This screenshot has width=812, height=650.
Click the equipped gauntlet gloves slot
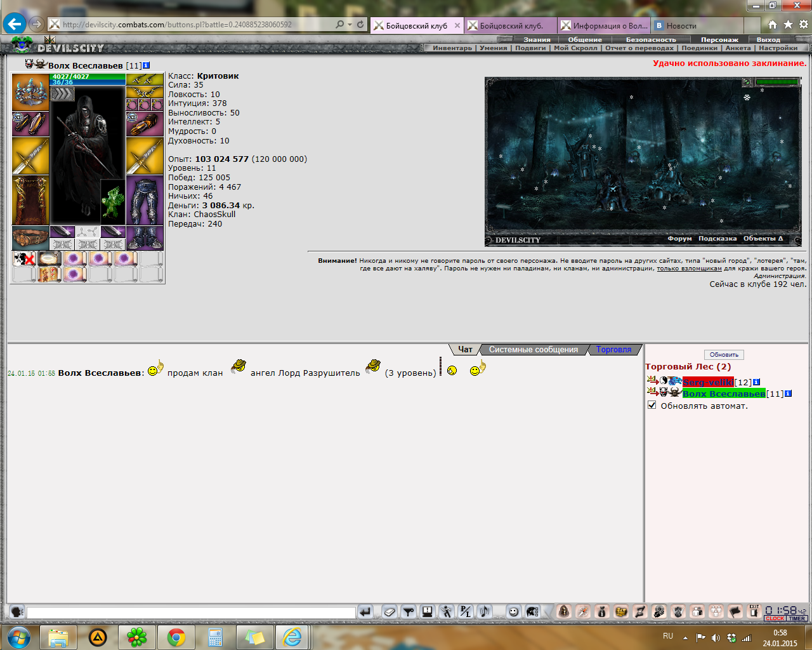point(145,124)
